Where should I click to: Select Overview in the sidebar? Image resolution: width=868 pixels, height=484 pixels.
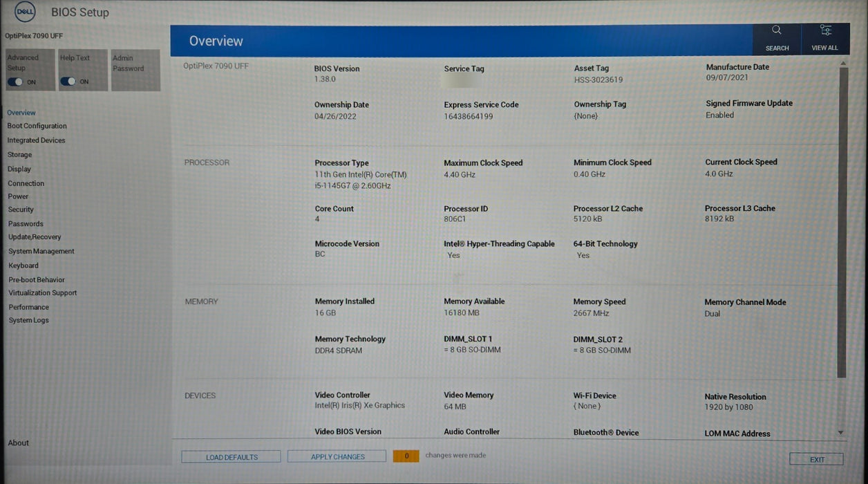point(21,113)
